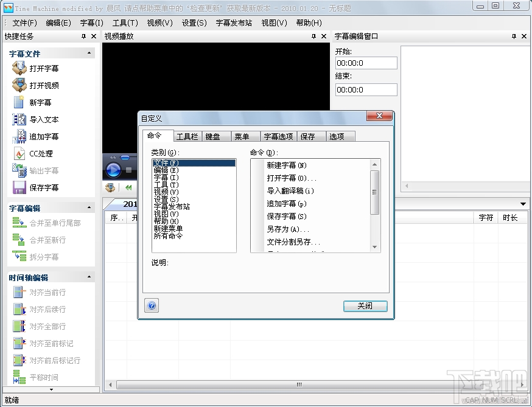This screenshot has height=407, width=532.
Task: Open the 字幕发布站 menu
Action: click(234, 23)
